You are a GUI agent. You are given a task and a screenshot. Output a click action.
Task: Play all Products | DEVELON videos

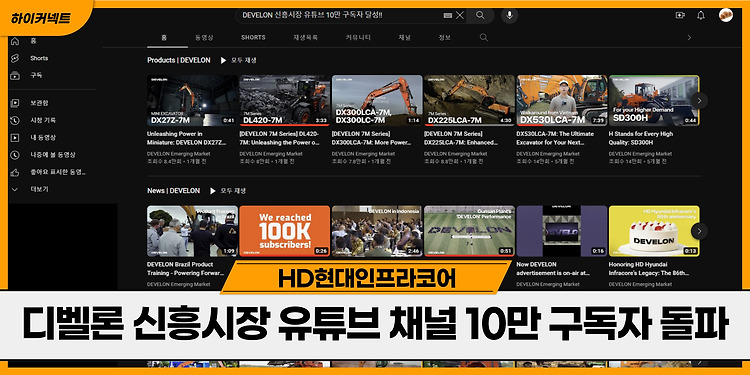point(239,60)
